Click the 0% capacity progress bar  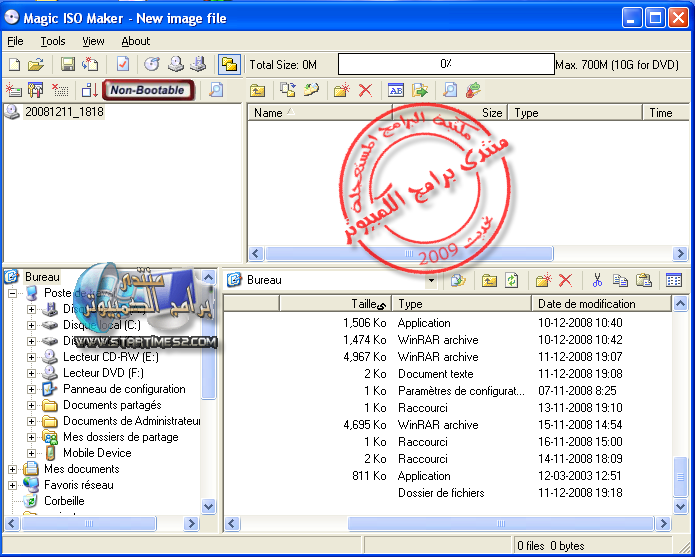446,64
